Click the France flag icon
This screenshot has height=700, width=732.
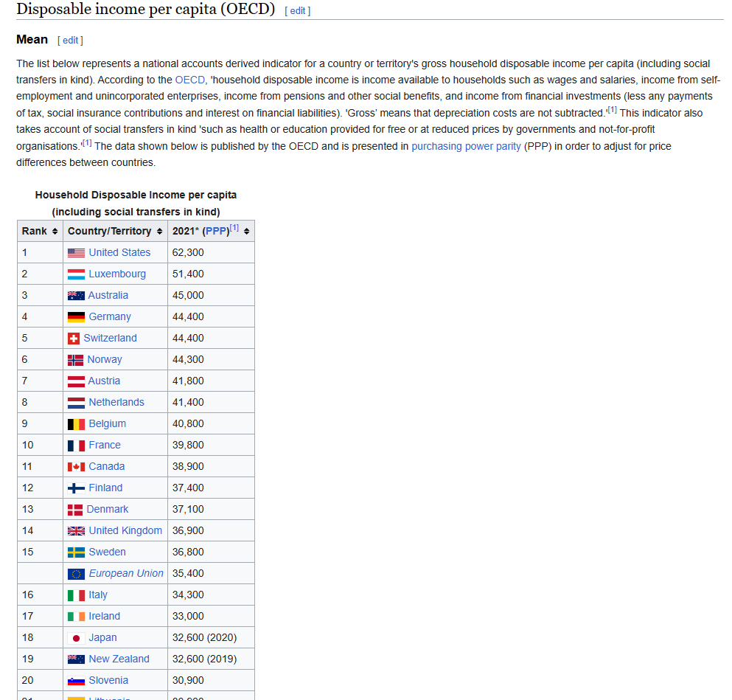pyautogui.click(x=76, y=446)
